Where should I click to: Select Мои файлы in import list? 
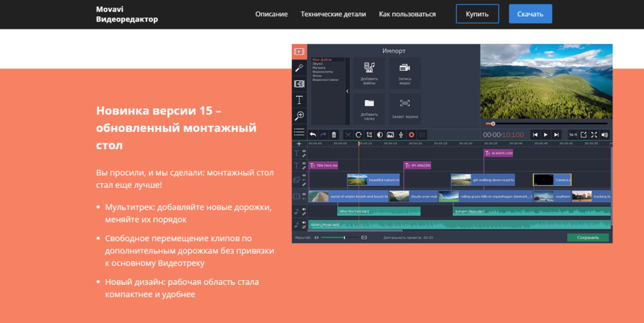tap(322, 60)
